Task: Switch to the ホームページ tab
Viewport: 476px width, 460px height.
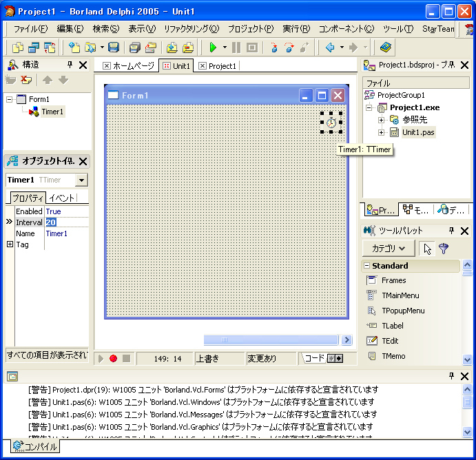Action: click(x=128, y=66)
